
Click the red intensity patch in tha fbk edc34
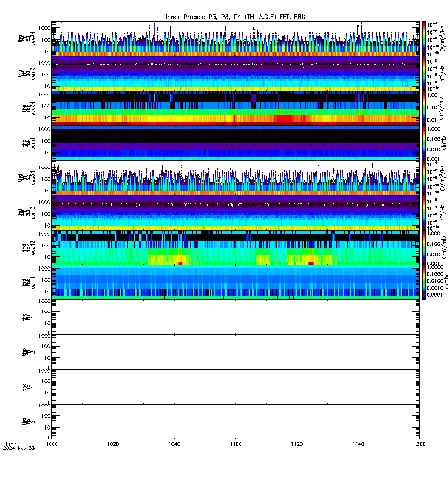click(290, 119)
